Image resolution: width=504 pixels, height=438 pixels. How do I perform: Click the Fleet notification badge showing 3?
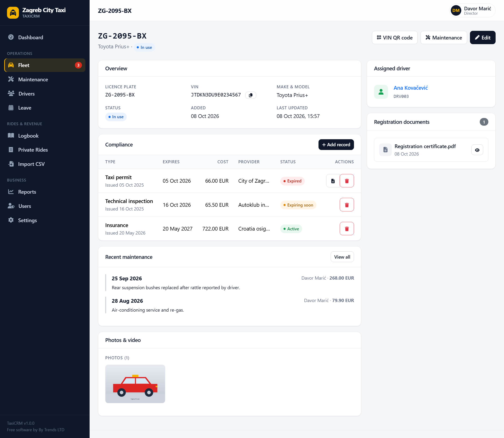pyautogui.click(x=78, y=65)
